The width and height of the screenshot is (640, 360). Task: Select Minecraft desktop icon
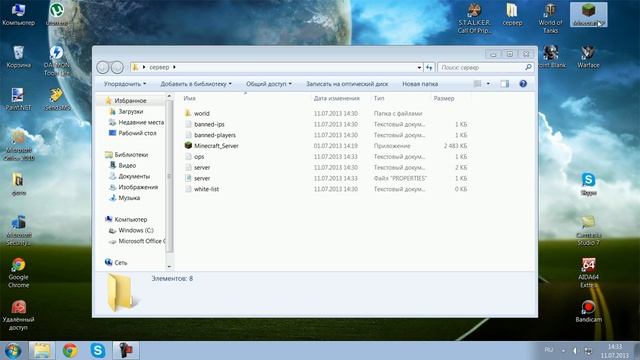[589, 15]
